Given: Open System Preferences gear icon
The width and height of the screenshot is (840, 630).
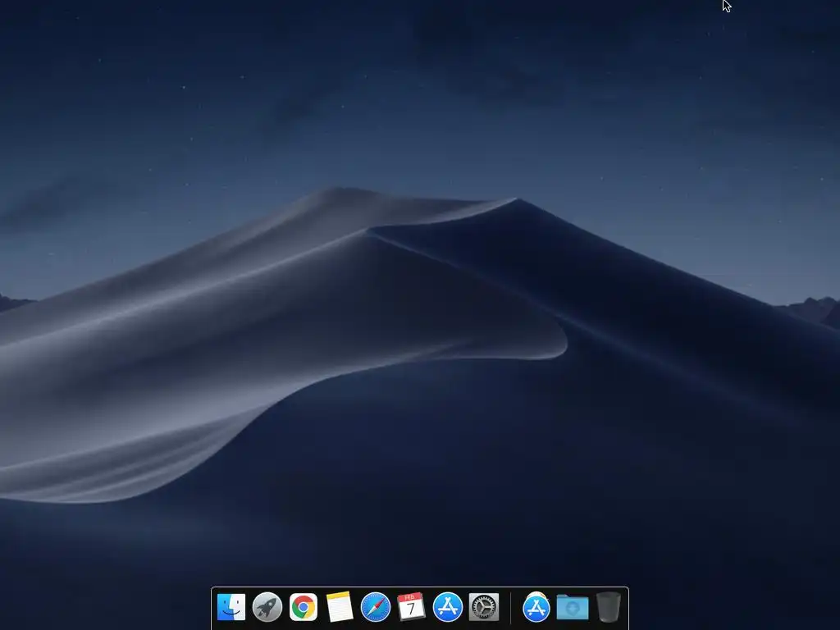Looking at the screenshot, I should click(x=484, y=607).
